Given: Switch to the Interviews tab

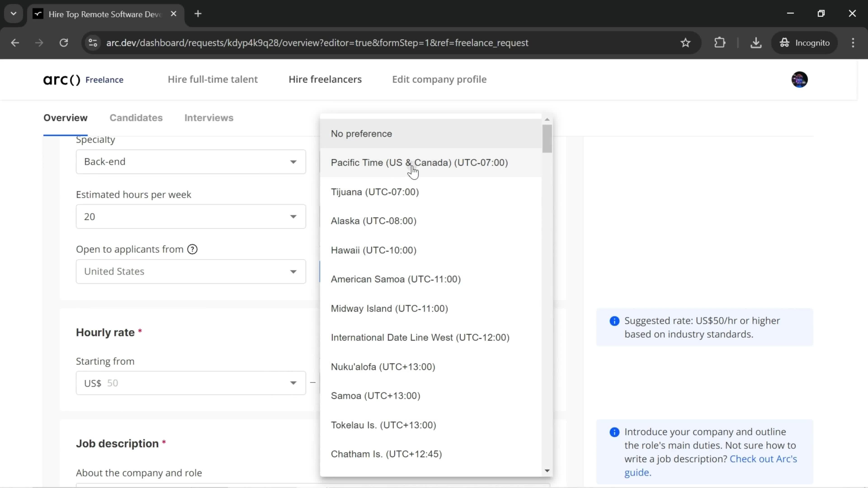Looking at the screenshot, I should pos(209,118).
